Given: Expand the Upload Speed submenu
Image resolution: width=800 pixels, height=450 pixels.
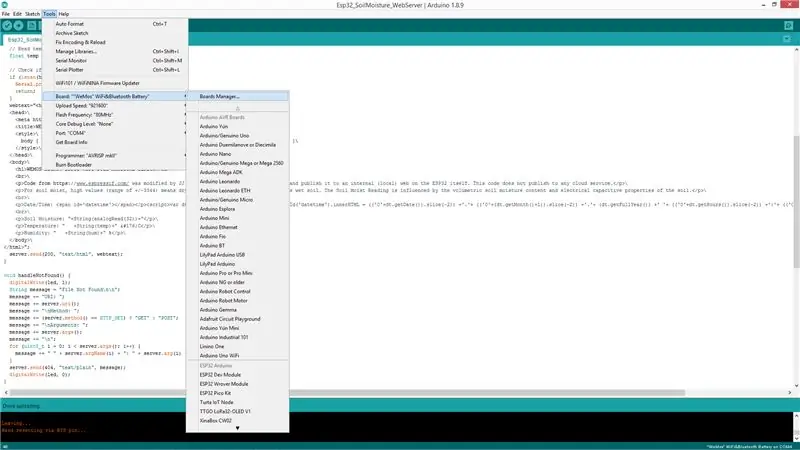Looking at the screenshot, I should (115, 106).
